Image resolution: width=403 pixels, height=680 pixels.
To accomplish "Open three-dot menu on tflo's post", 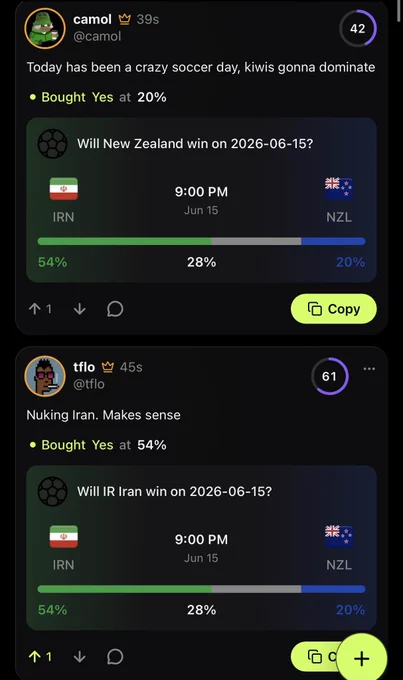I will 369,369.
